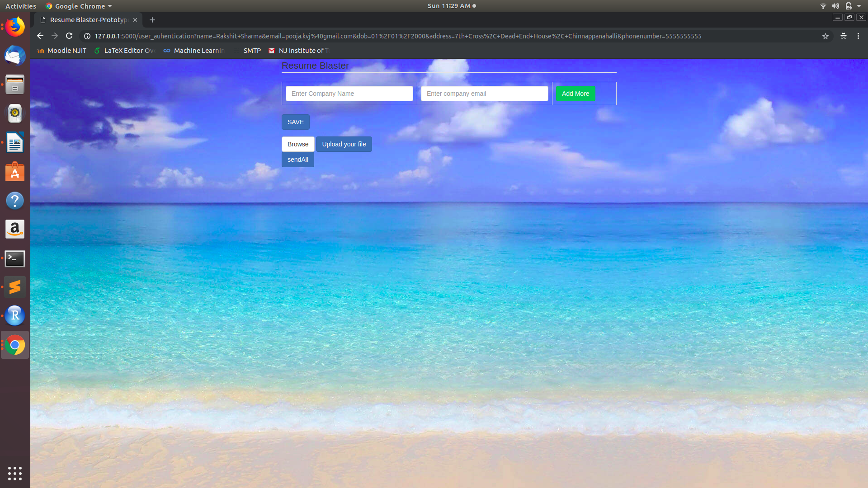Show applications grid
Image resolution: width=868 pixels, height=488 pixels.
tap(15, 473)
